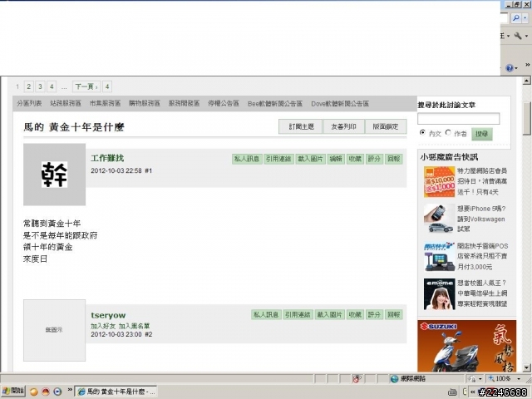Click the pop-up blocker status bar icon
Screen dimensions: 532x399
[357, 379]
